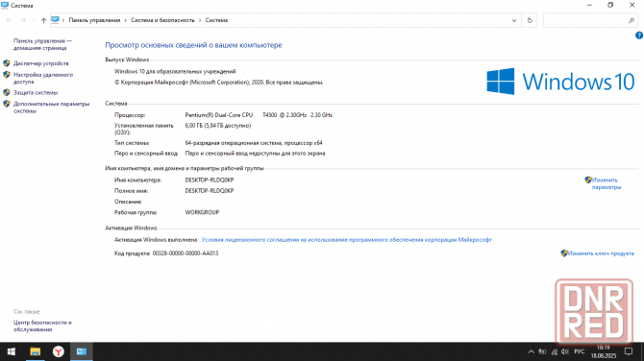The image size is (644, 361).
Task: Go up one level with the up arrow
Action: pos(43,20)
